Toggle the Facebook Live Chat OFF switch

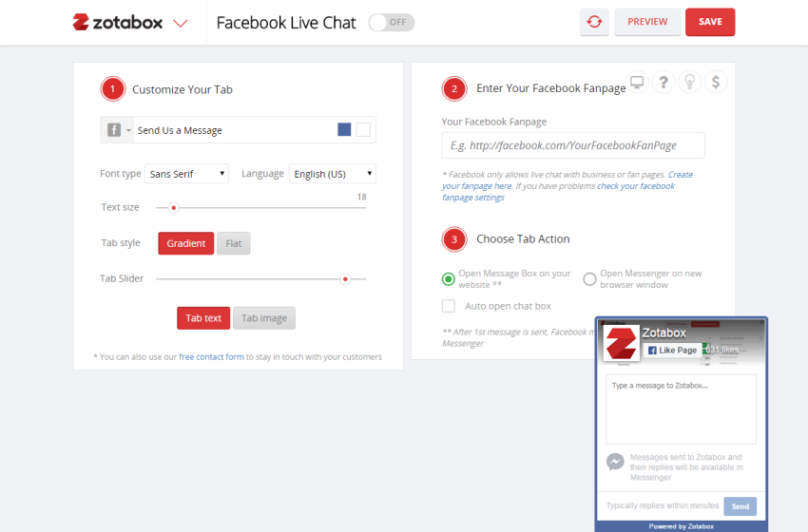tap(391, 22)
